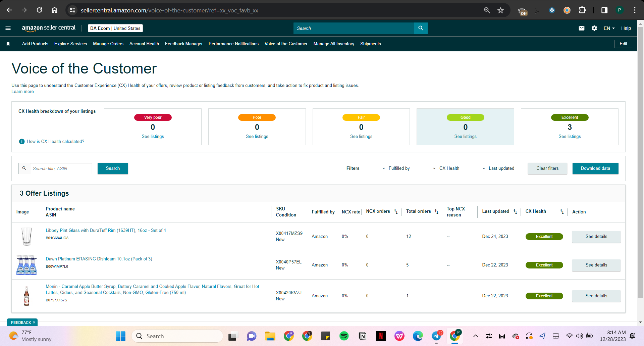
Task: Go to browser home page icon
Action: pos(54,10)
